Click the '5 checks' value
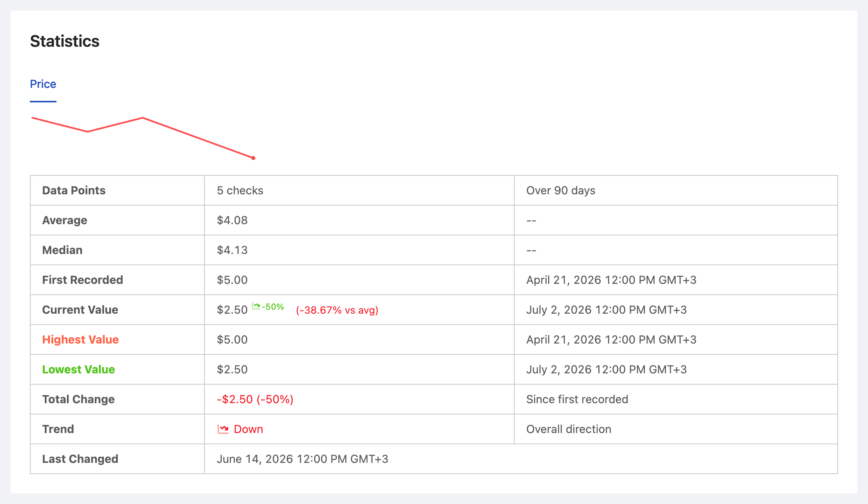Image resolution: width=868 pixels, height=504 pixels. click(240, 190)
